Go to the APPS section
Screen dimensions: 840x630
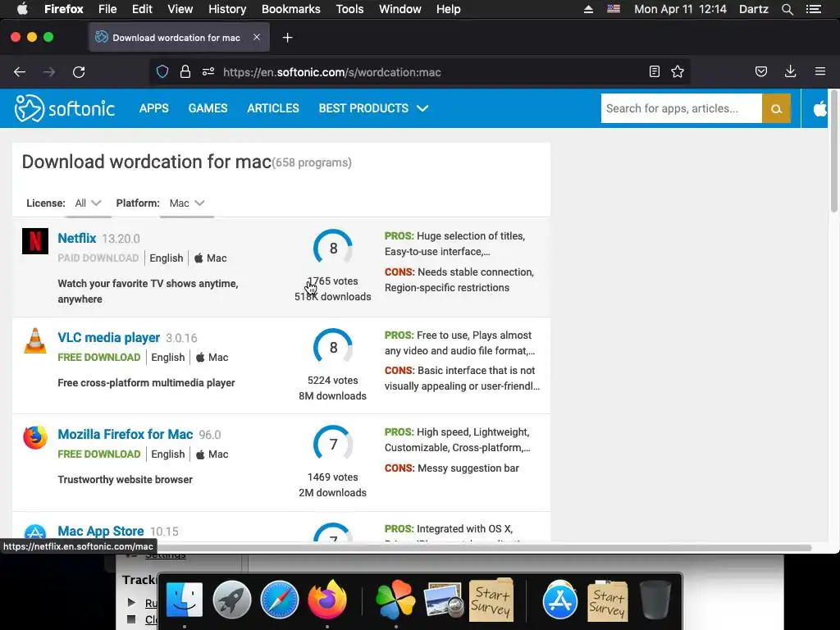coord(153,108)
